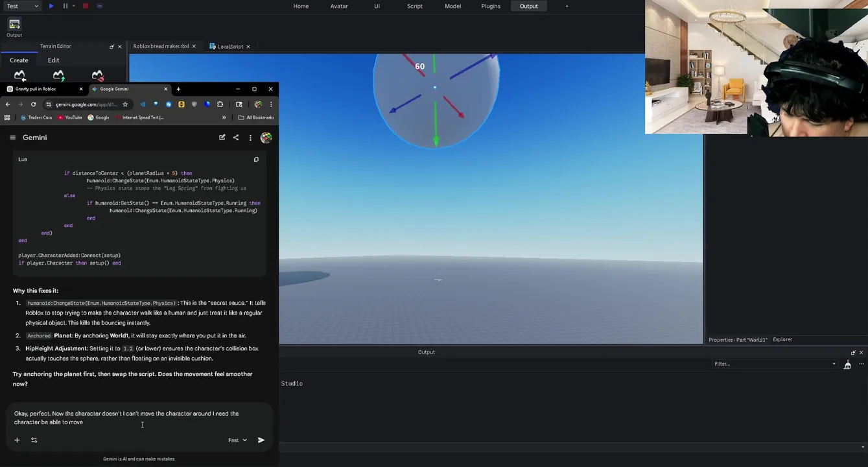Select the Output ribbon tab
The height and width of the screenshot is (467, 868).
pyautogui.click(x=529, y=6)
